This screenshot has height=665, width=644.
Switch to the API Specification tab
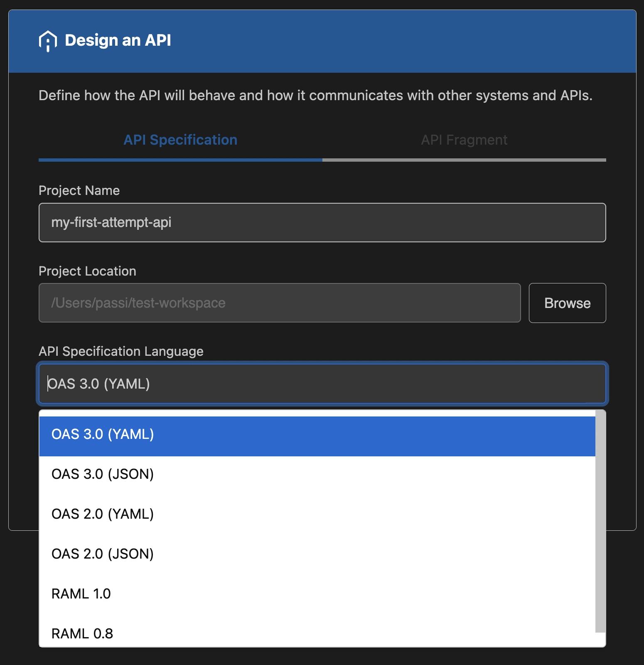click(180, 140)
